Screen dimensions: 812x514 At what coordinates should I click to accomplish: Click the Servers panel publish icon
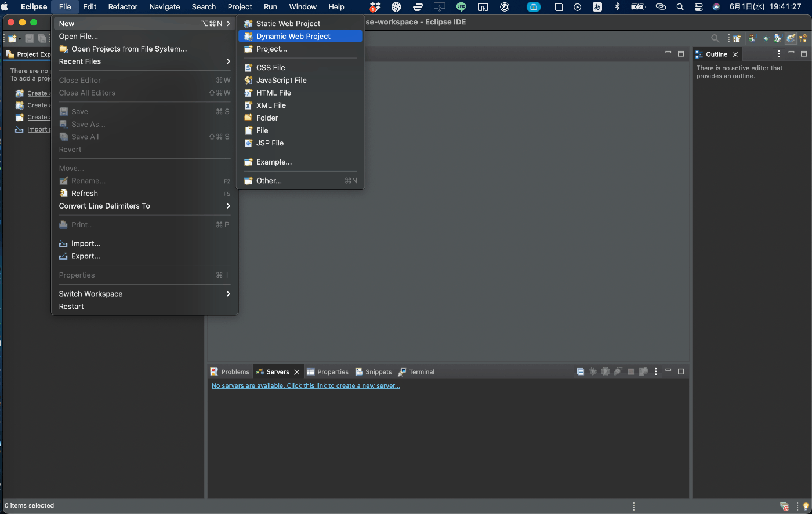[x=643, y=371]
